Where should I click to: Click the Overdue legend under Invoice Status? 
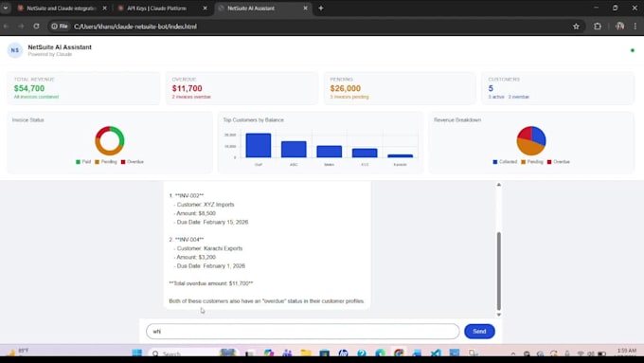[133, 162]
